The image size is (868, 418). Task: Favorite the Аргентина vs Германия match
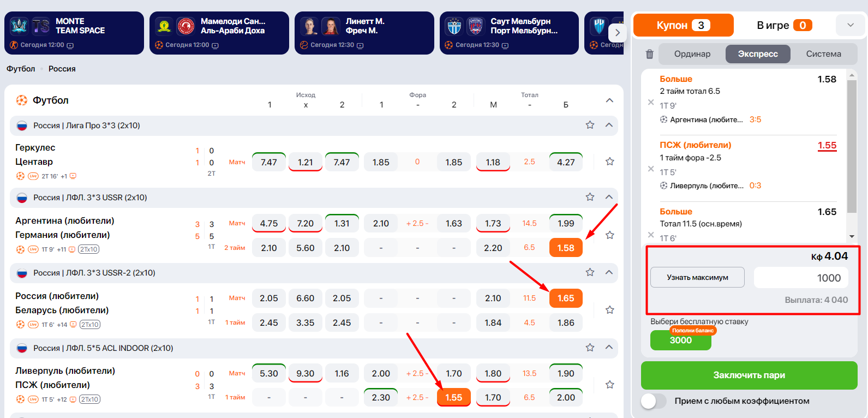pyautogui.click(x=610, y=235)
